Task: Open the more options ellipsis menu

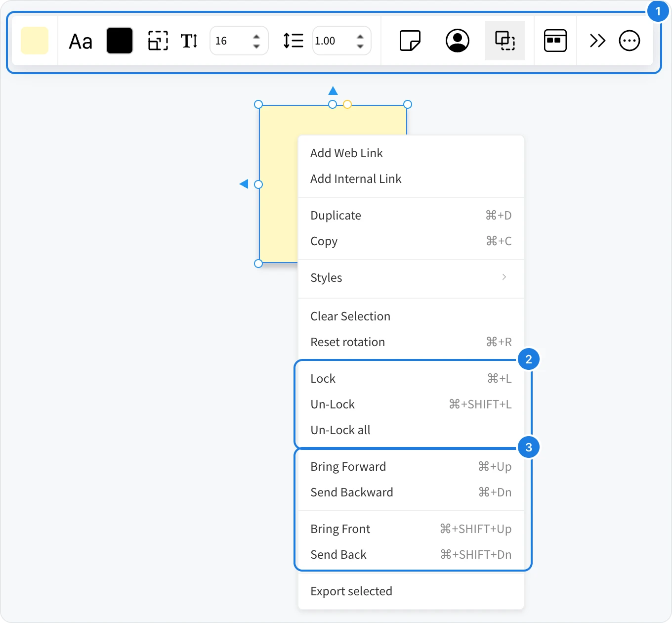Action: click(x=630, y=41)
